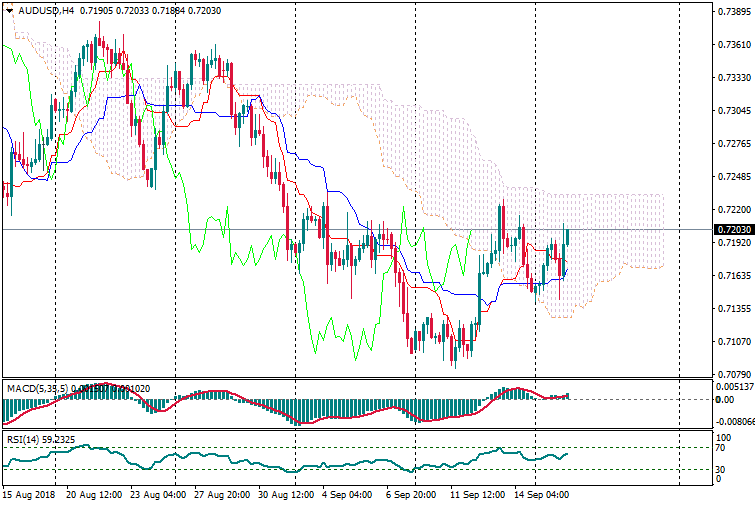
Task: Click the 0.70790 level on price axis
Action: click(x=733, y=375)
